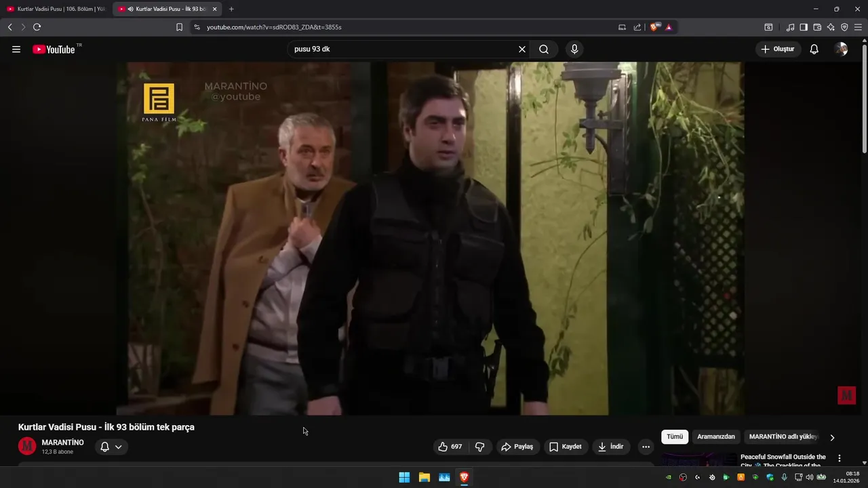Show more filter chips with arrow

pyautogui.click(x=832, y=438)
